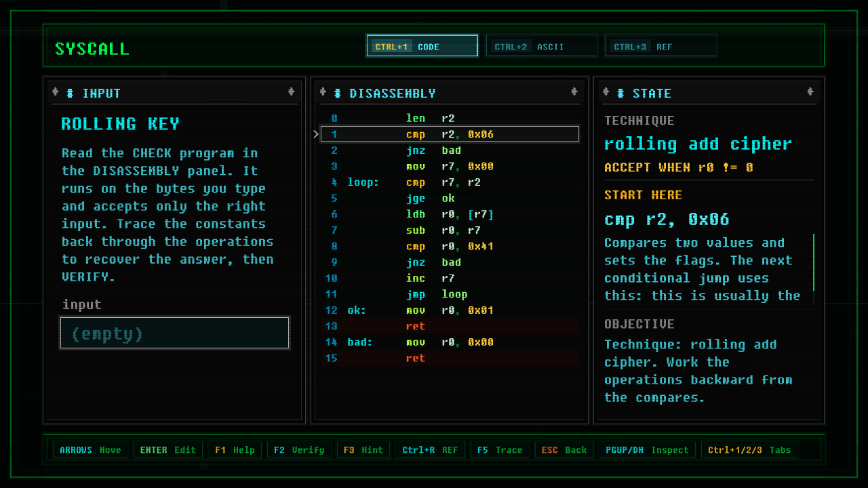Click the diamond icon at DISASSEMBLY panel right corner
The height and width of the screenshot is (488, 868).
pyautogui.click(x=574, y=91)
